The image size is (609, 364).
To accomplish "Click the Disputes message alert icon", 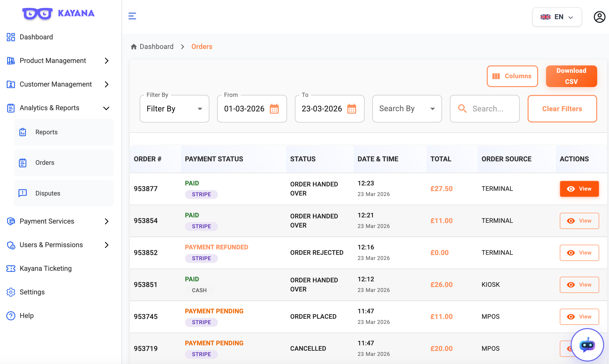I will point(23,193).
